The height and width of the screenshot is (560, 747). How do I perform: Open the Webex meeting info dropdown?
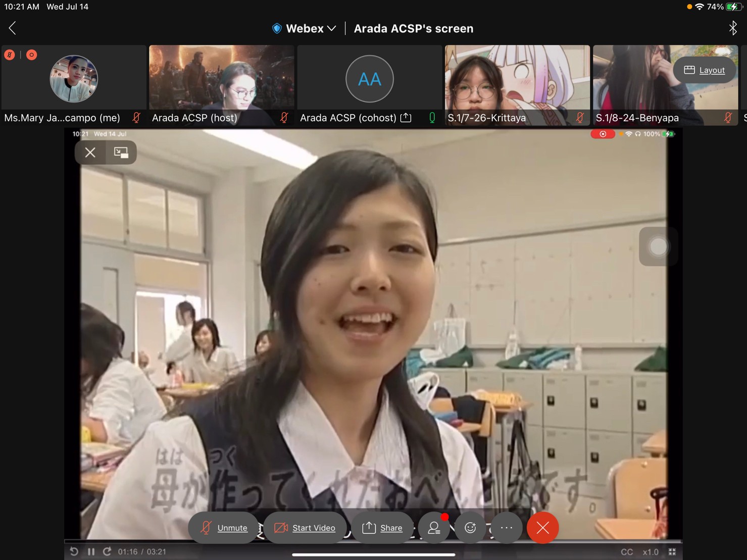(x=311, y=28)
